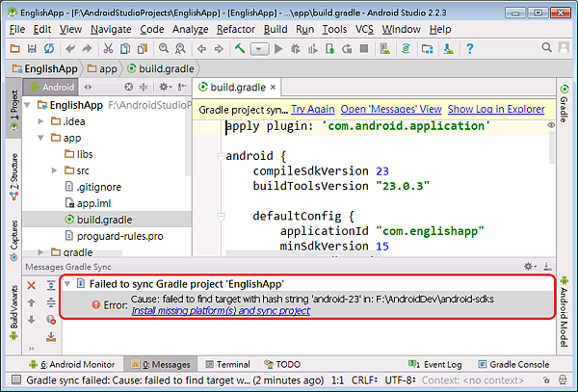Close the build.gradle editor tab

pyautogui.click(x=273, y=88)
